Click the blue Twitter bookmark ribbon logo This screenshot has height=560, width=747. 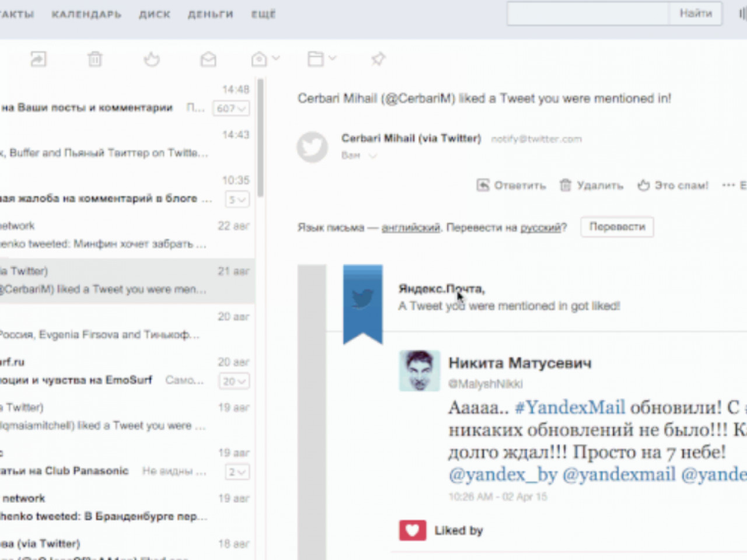[363, 303]
